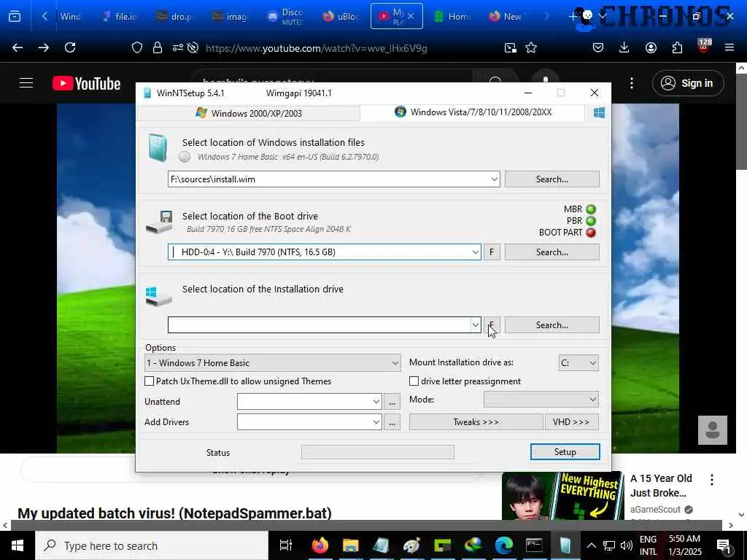Click the PBR green status indicator

pos(591,221)
